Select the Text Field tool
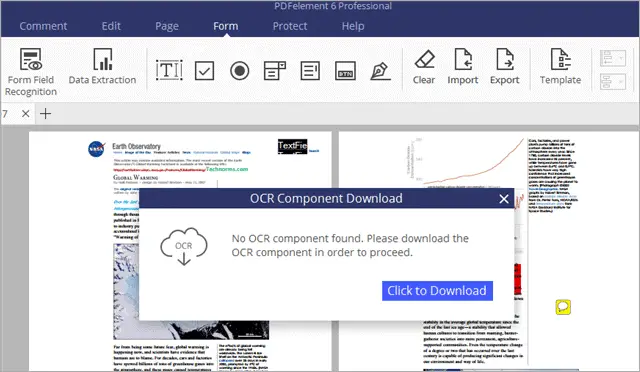640x372 pixels. 169,70
